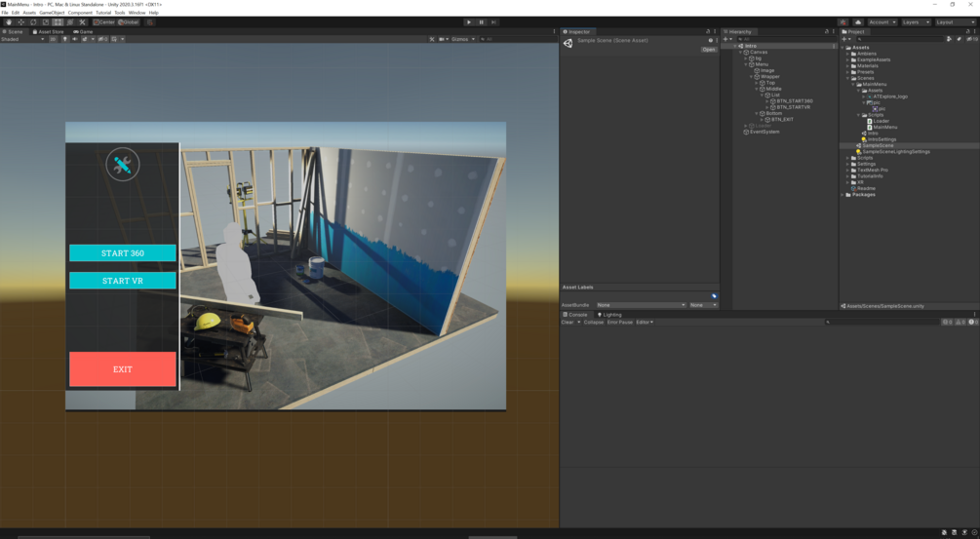Screen dimensions: 980x539
Task: Select the Transform tool
Action: (70, 21)
